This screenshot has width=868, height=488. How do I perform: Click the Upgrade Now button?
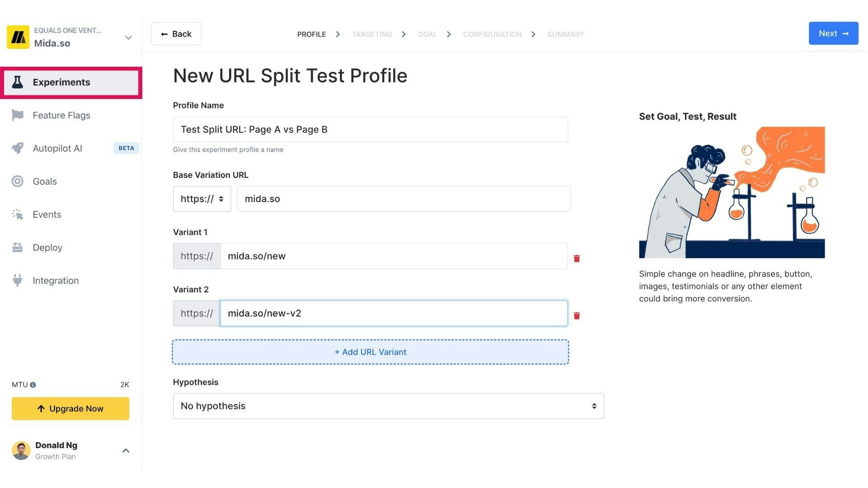[x=71, y=408]
